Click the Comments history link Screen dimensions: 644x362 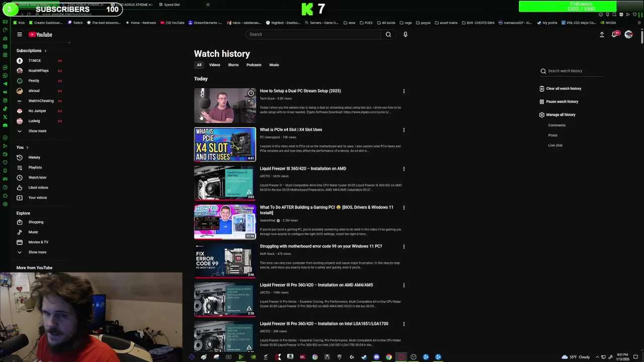tap(557, 125)
